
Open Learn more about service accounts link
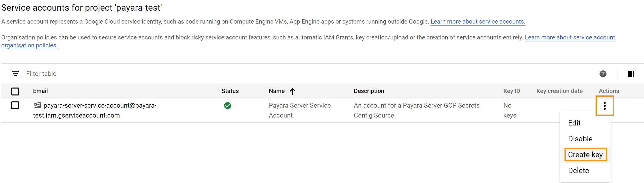(478, 22)
